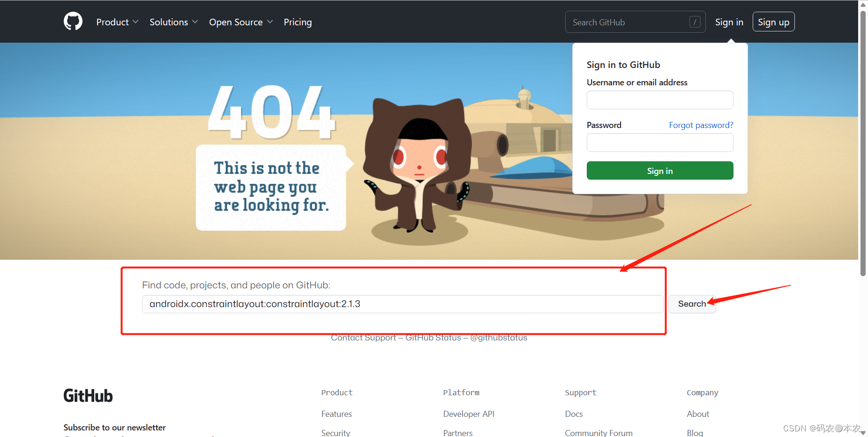Click the Sign up button

coord(773,22)
